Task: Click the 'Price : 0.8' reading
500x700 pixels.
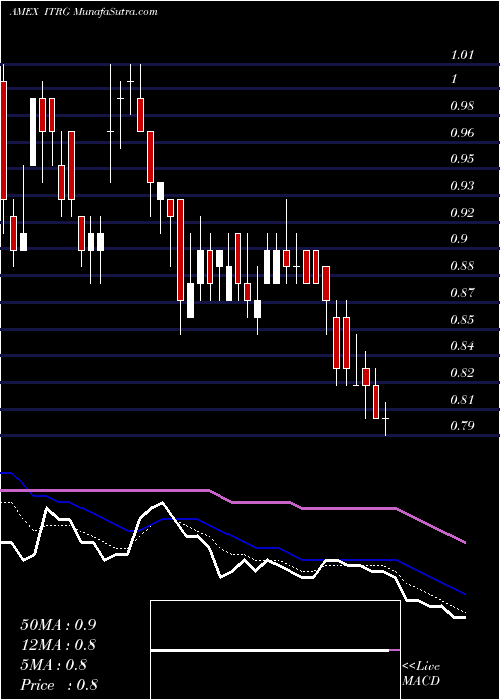Action: point(59,685)
